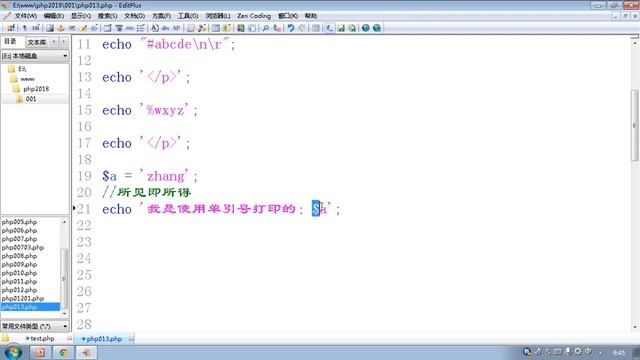
Task: Click the anchor-shaped orange toolbar icon
Action: (x=61, y=28)
